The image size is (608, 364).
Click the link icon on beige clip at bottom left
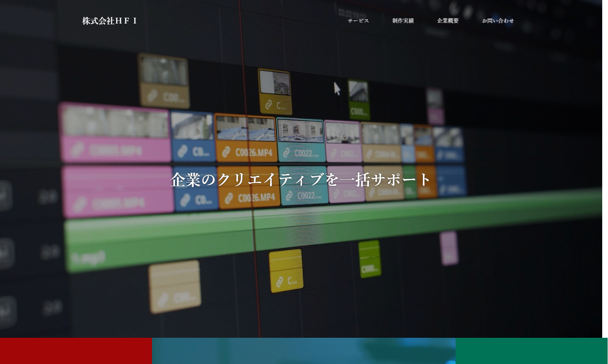163,299
